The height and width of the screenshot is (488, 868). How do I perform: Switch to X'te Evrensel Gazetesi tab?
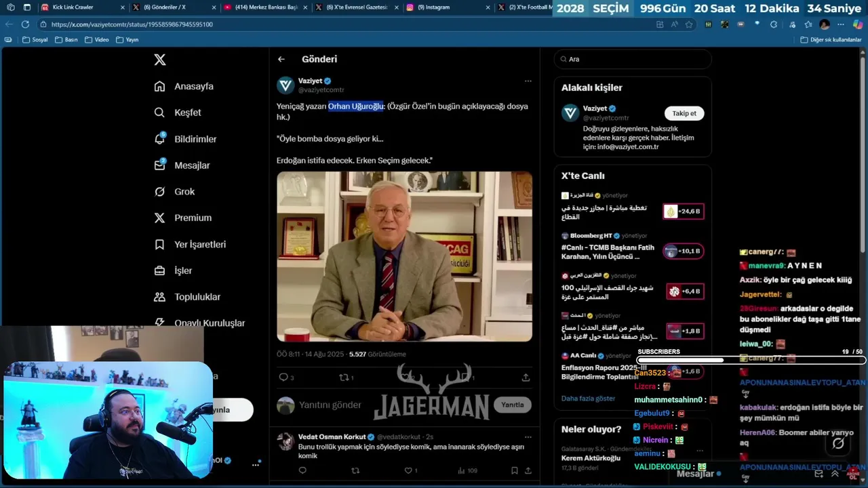(357, 7)
